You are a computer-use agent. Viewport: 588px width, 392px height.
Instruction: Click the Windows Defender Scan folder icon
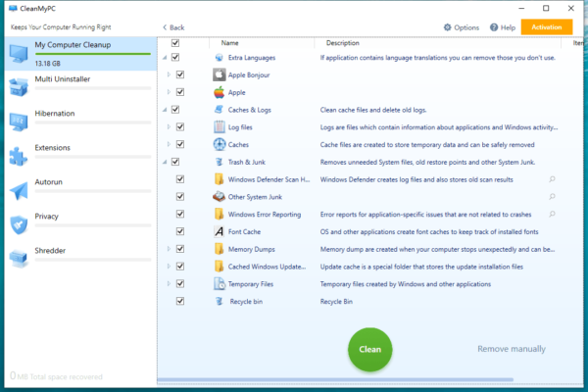[x=219, y=179]
